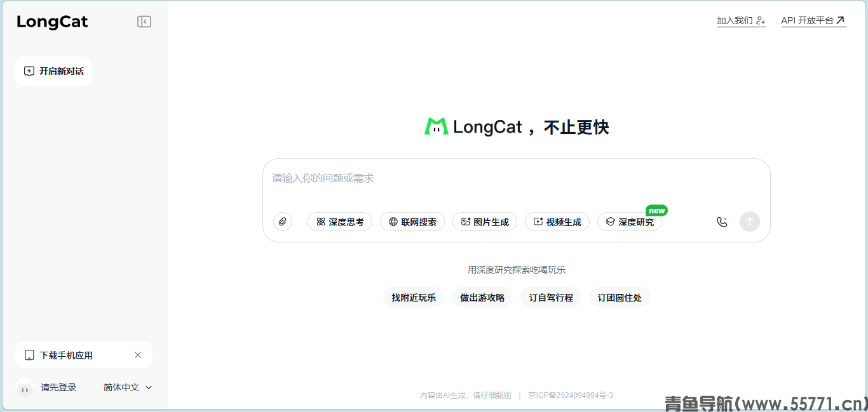Click the green new badge
Image resolution: width=868 pixels, height=412 pixels.
point(656,211)
